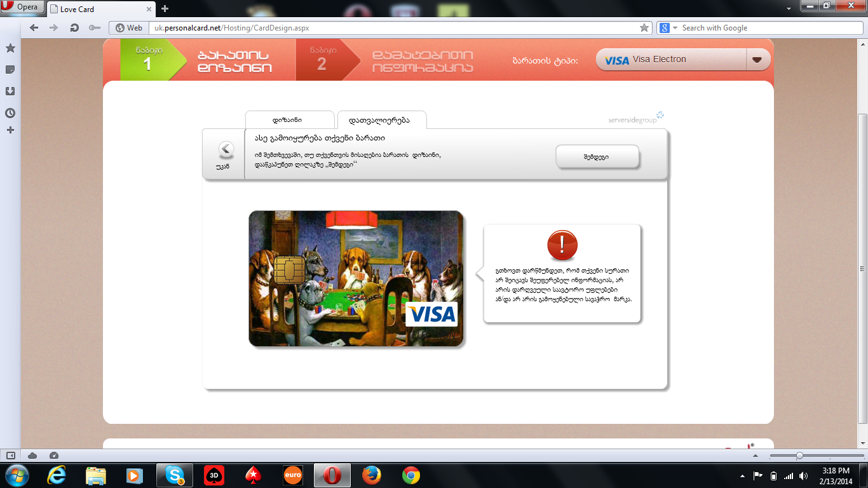
Task: Click the Opera Link cloud icon
Action: (32, 456)
